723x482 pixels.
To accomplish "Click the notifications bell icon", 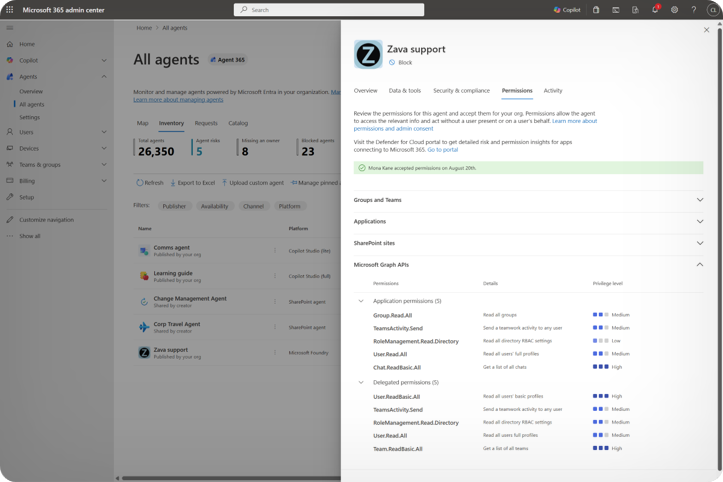I will pyautogui.click(x=655, y=9).
